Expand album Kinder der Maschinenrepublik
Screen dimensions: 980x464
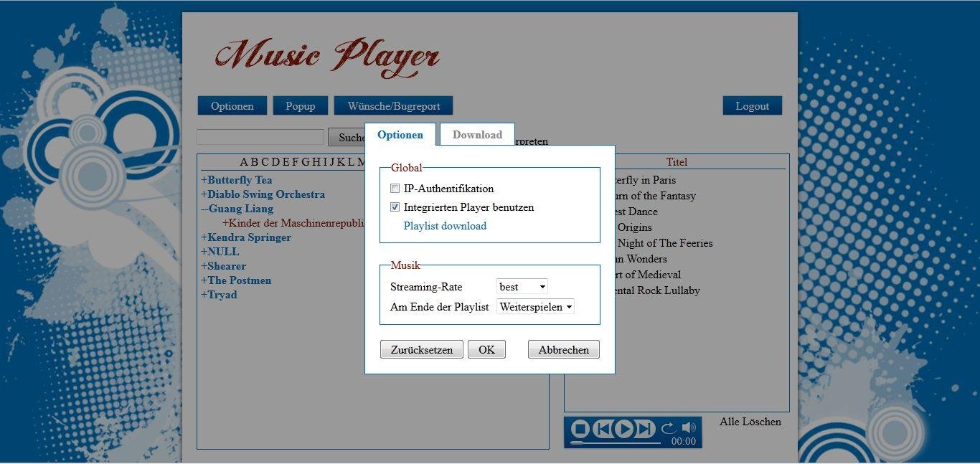click(293, 223)
